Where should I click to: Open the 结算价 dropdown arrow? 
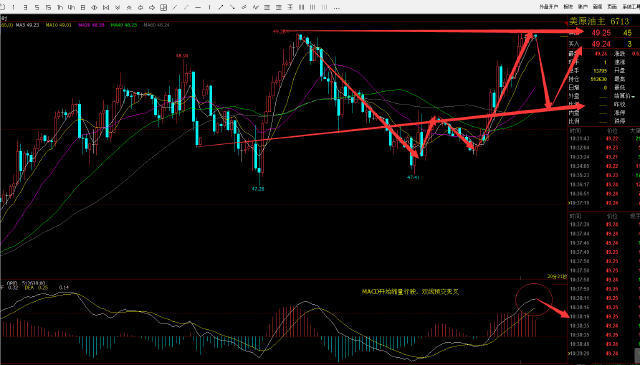pyautogui.click(x=633, y=96)
